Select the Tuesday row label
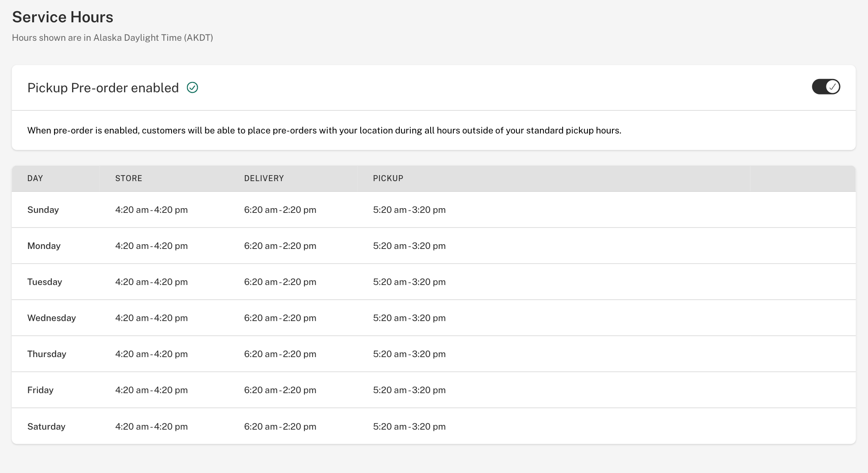868x473 pixels. pos(45,282)
